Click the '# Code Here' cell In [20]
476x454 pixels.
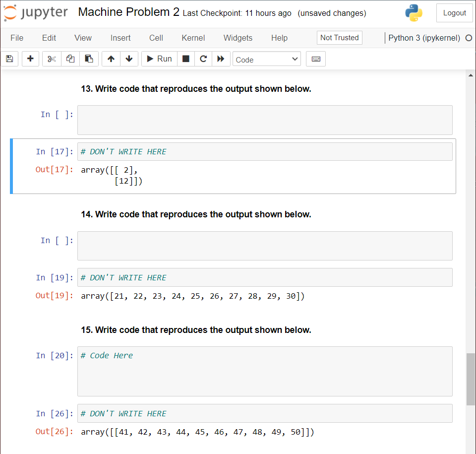click(265, 371)
